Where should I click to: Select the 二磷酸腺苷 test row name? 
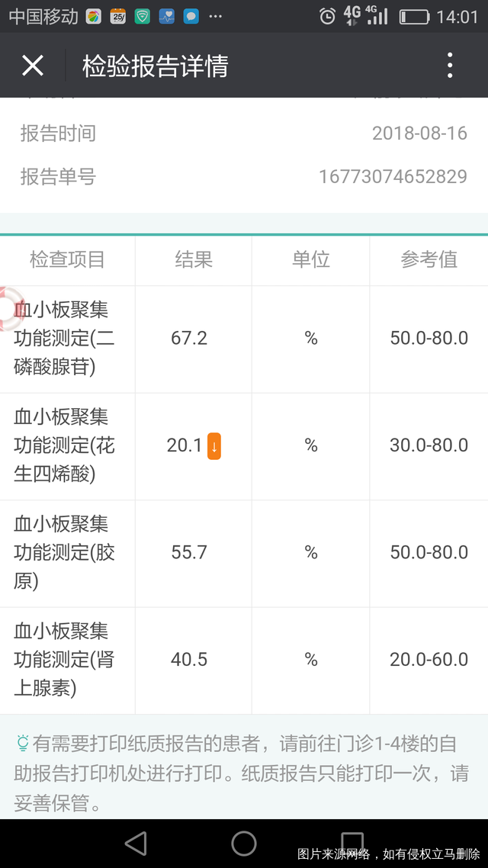tap(64, 339)
